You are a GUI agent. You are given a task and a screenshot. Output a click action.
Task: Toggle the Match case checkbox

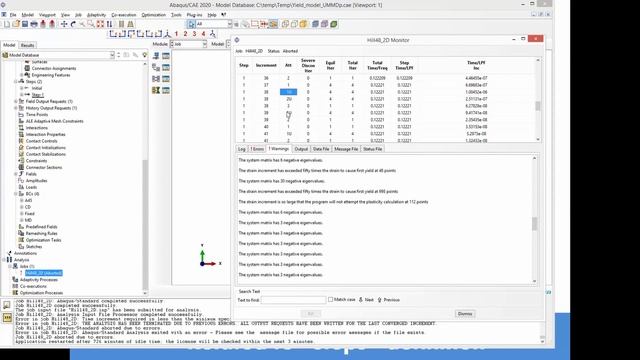click(x=330, y=300)
